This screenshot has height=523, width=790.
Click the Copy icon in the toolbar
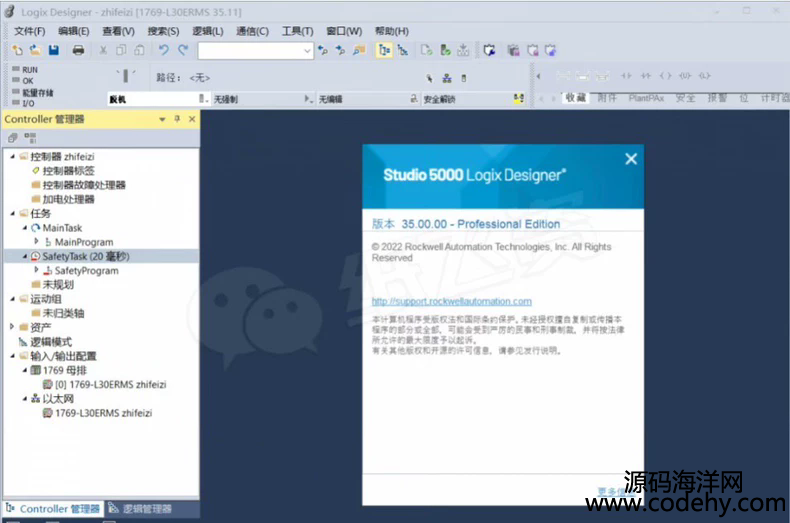click(121, 50)
